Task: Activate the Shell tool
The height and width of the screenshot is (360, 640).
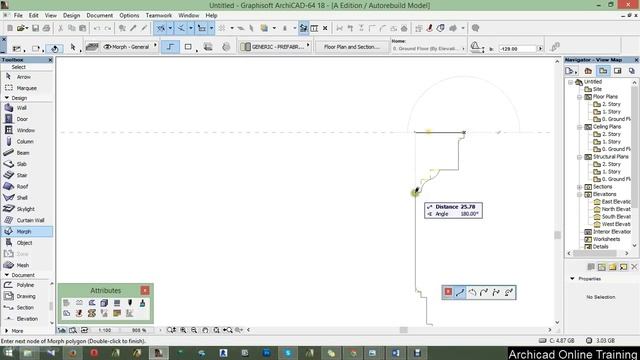Action: tap(27, 198)
